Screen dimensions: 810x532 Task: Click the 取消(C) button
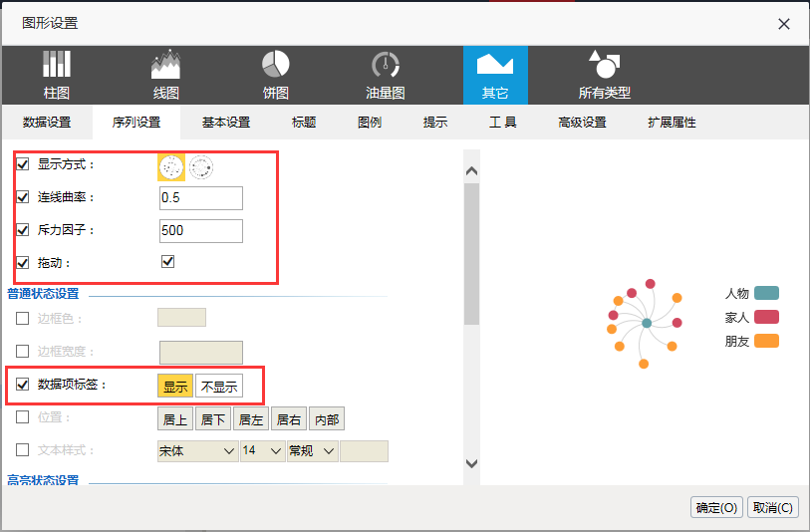773,508
